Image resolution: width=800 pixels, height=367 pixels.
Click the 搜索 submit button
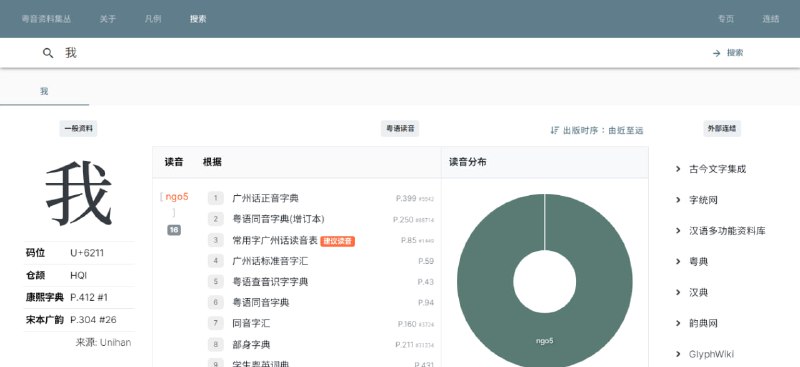(x=728, y=53)
